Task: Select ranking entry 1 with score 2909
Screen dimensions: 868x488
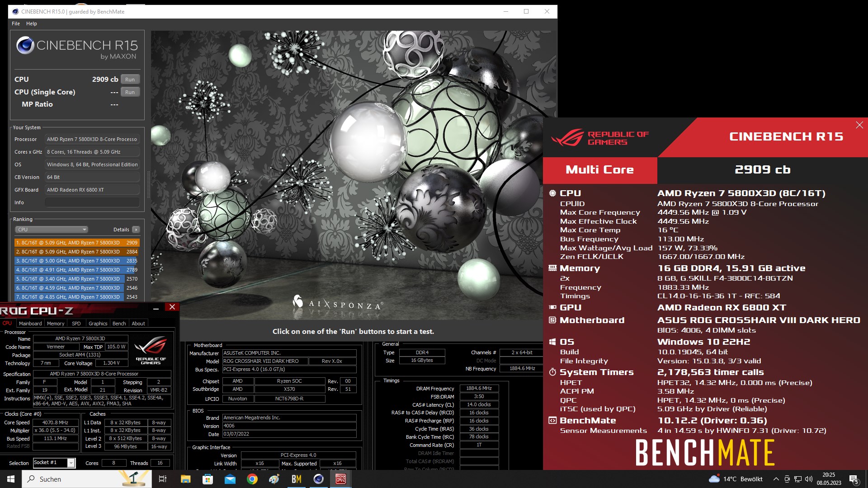Action: [76, 243]
